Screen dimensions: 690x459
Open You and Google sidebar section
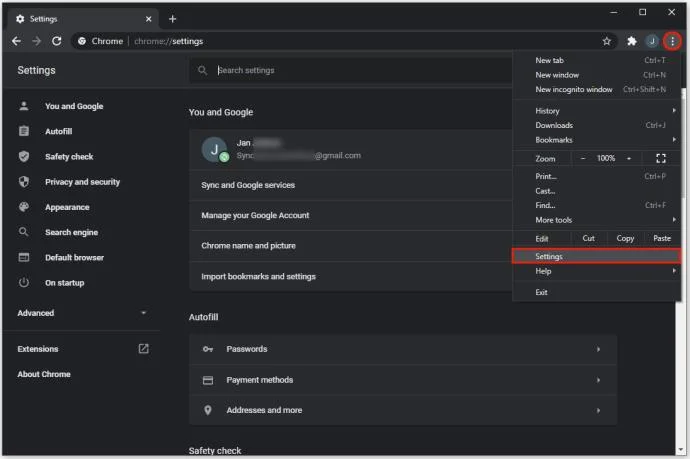pos(74,106)
